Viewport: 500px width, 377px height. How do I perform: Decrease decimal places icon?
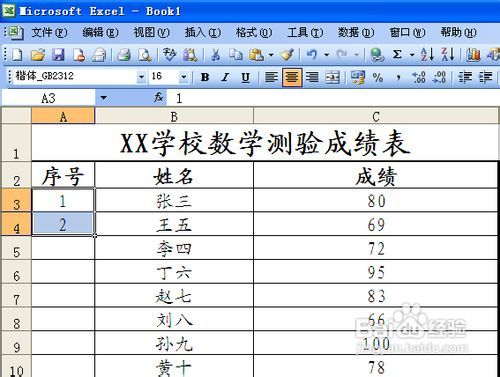click(x=439, y=78)
